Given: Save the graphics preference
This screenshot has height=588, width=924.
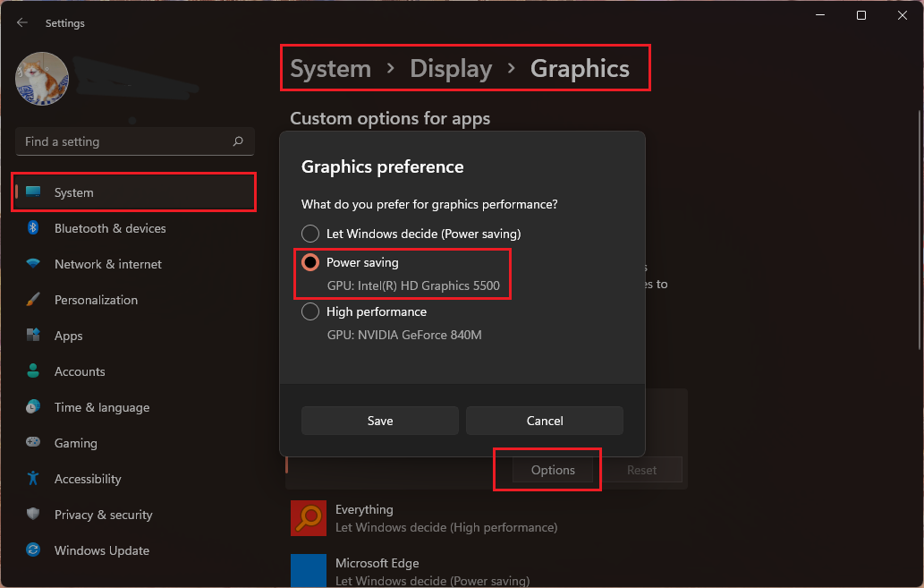Looking at the screenshot, I should point(380,421).
